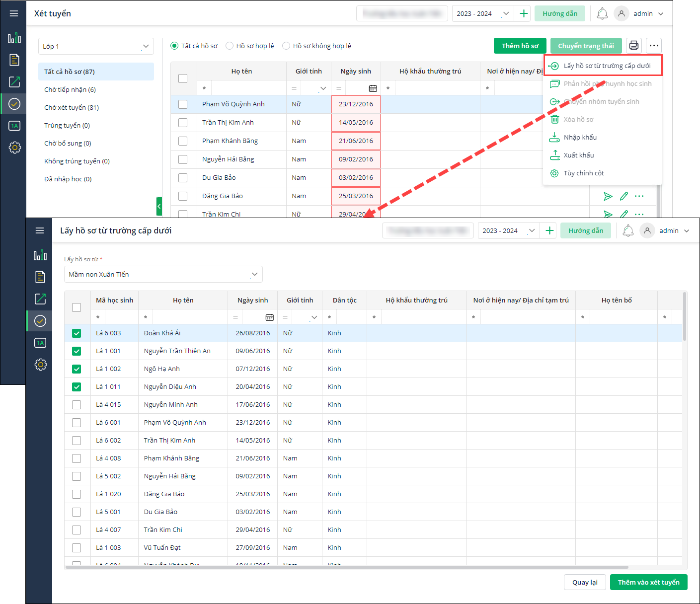Screen dimensions: 700x604
Task: Open the hamburger menu beside Xét tuyển
Action: (14, 13)
